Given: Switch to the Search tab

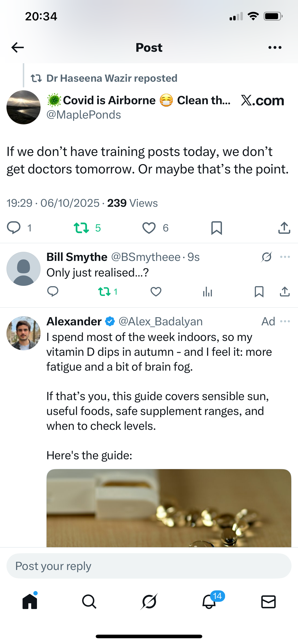Looking at the screenshot, I should 89,601.
